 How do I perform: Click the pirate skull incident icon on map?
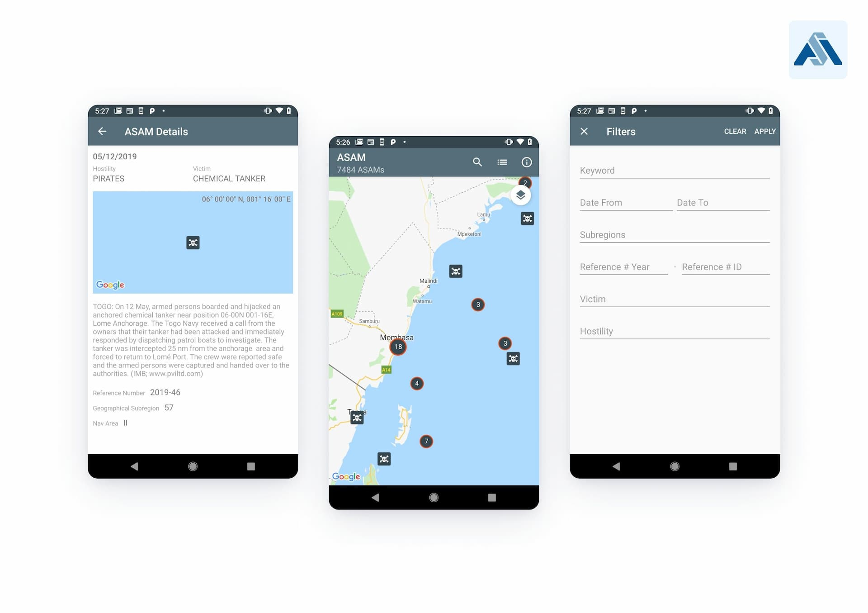[456, 270]
